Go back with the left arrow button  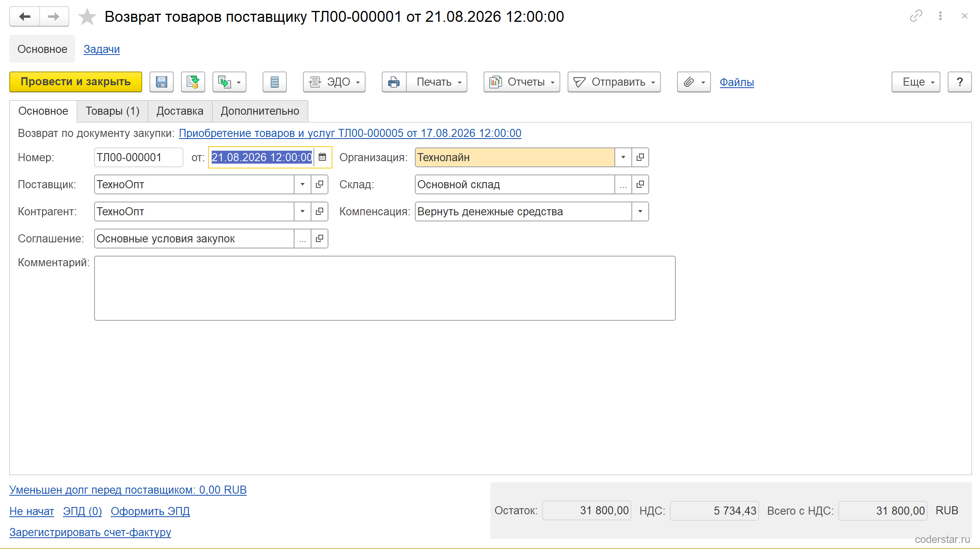25,17
